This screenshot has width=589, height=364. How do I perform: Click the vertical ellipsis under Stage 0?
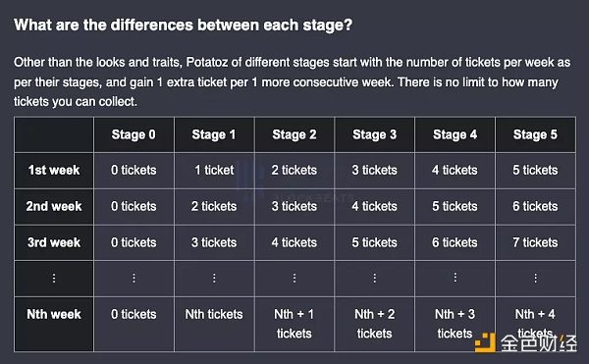(134, 278)
